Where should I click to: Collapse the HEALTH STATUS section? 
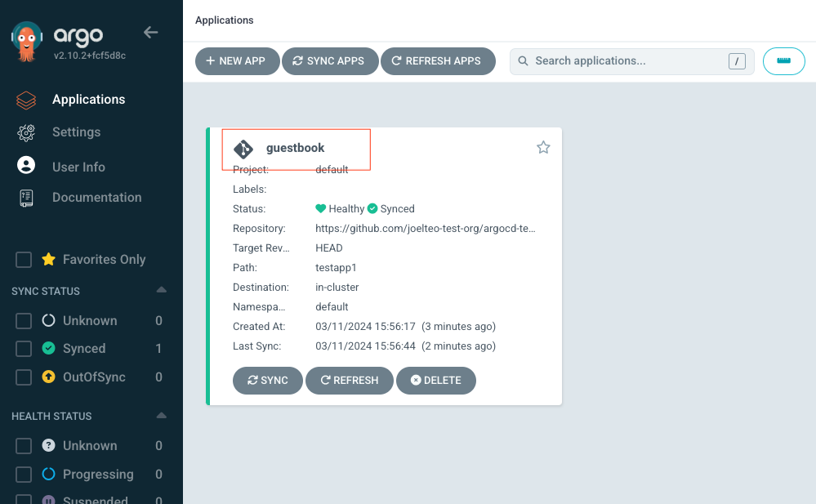[x=161, y=415]
